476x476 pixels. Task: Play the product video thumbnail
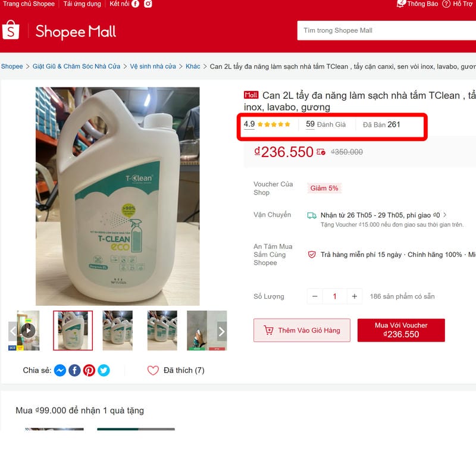pyautogui.click(x=28, y=330)
